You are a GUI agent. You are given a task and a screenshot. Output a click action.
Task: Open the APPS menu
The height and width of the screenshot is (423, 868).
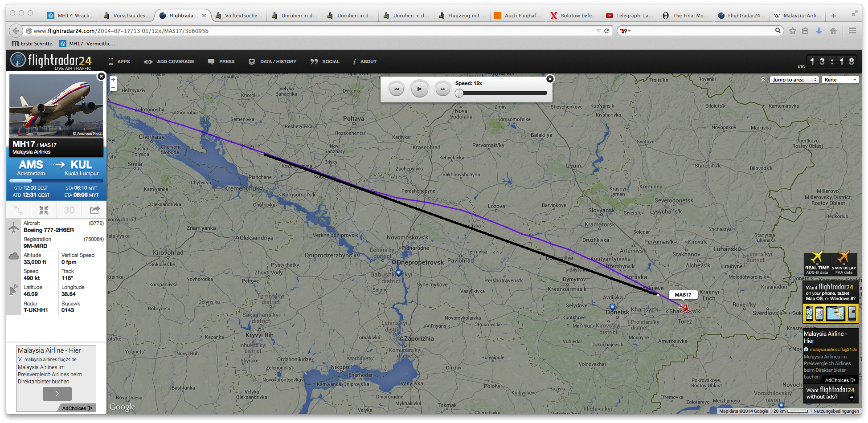pos(119,61)
